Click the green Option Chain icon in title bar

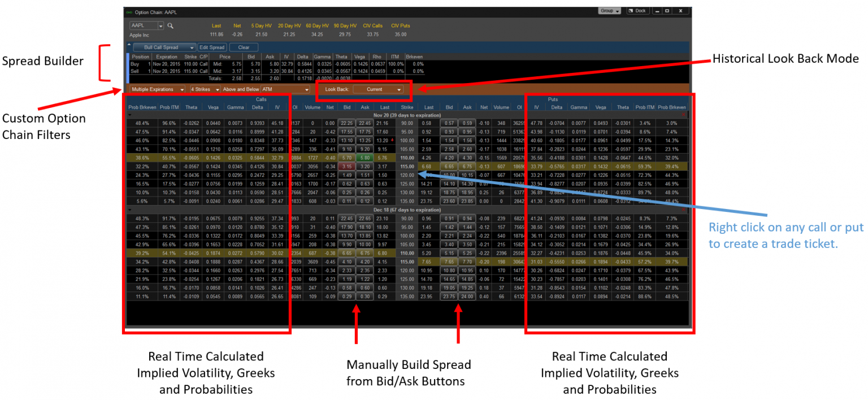click(x=130, y=12)
